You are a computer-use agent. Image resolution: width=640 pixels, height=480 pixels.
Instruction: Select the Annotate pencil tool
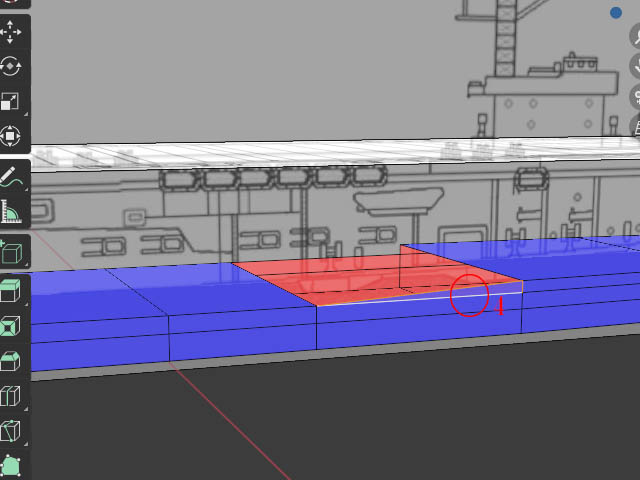click(11, 177)
